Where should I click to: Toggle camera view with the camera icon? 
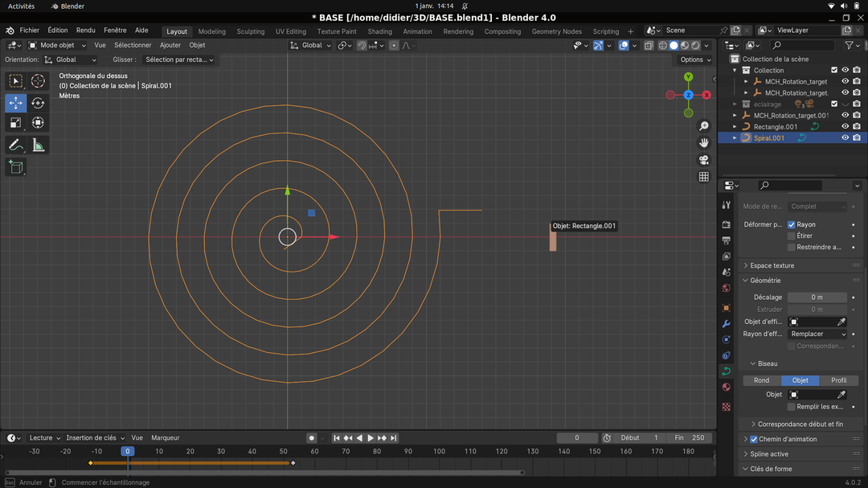pyautogui.click(x=703, y=160)
